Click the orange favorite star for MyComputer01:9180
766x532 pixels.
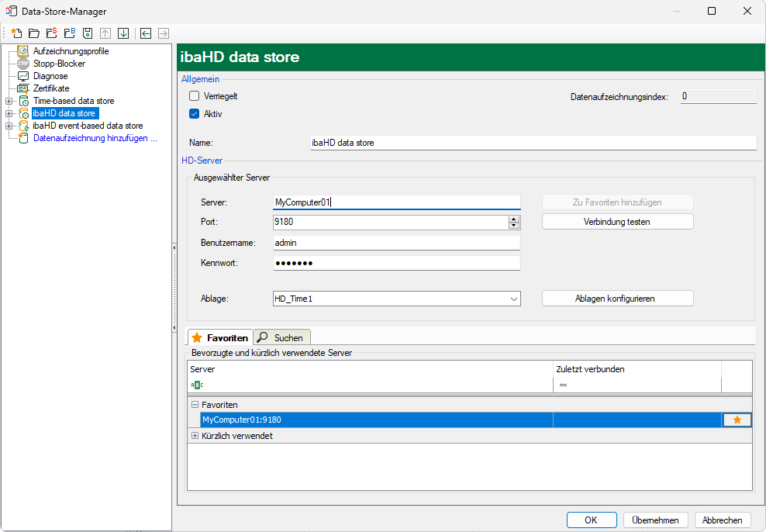737,420
